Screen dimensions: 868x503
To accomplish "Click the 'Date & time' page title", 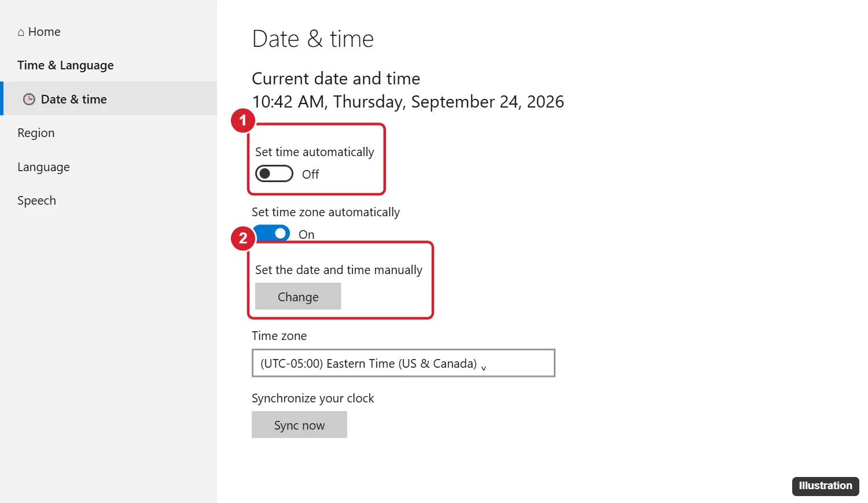I will (x=313, y=39).
